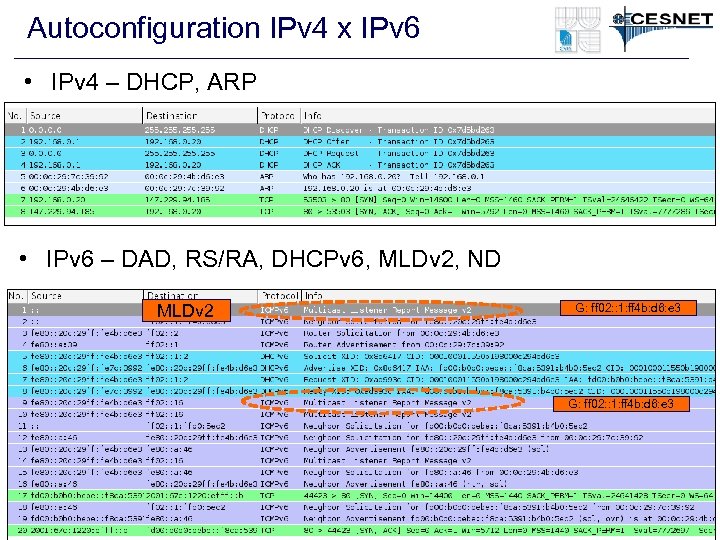Select the DHCPv6 Solicit XID row 5
Screen dimensions: 720x540
tap(361, 356)
